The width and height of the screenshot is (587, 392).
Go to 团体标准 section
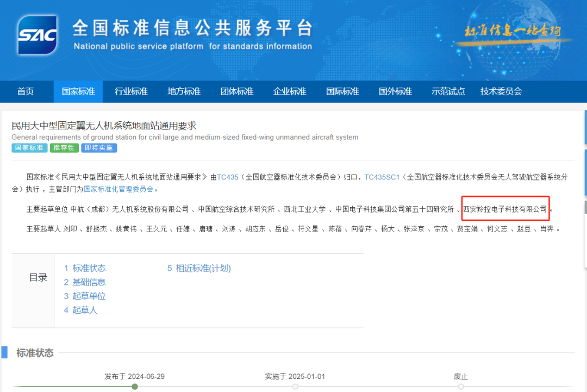click(236, 91)
